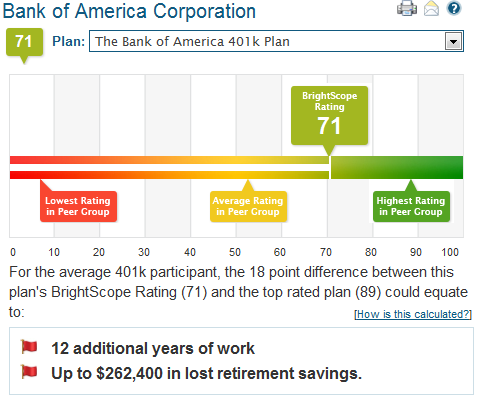The width and height of the screenshot is (478, 399).
Task: Select The Bank of America 401k Plan combo box
Action: point(276,41)
